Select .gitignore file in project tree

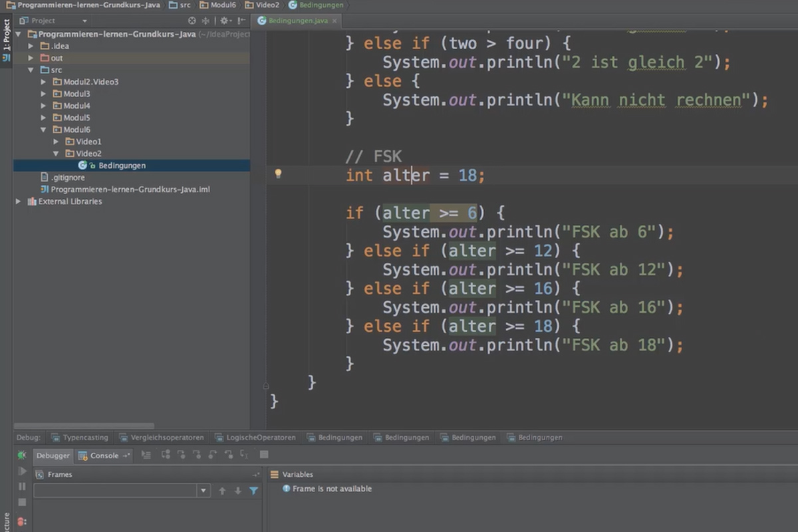[67, 178]
